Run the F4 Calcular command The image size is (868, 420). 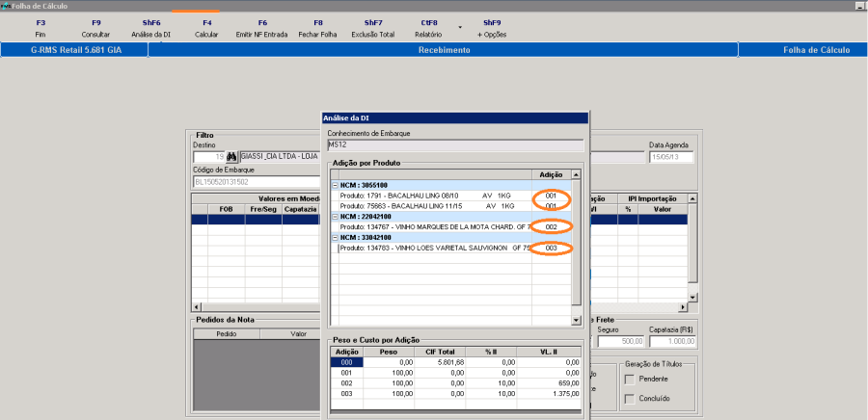206,29
